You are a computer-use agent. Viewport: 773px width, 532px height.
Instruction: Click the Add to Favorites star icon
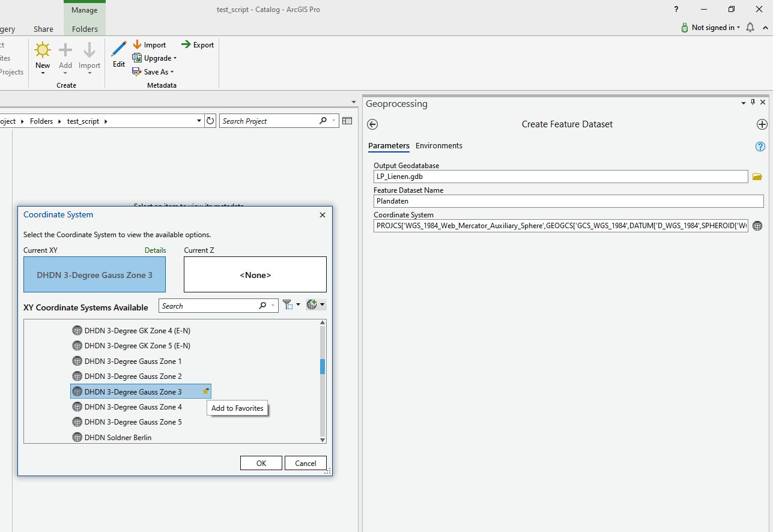[x=205, y=391]
